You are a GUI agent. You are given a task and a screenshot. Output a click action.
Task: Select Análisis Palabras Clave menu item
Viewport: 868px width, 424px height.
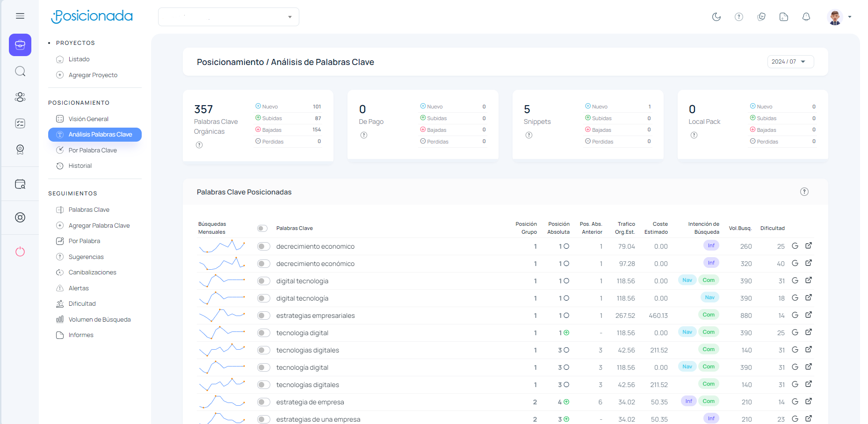click(x=95, y=135)
